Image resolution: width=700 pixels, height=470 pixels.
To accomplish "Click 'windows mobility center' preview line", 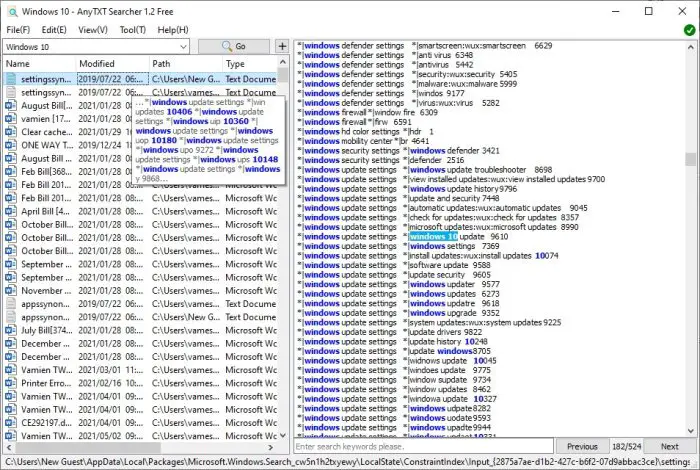I will click(x=362, y=141).
